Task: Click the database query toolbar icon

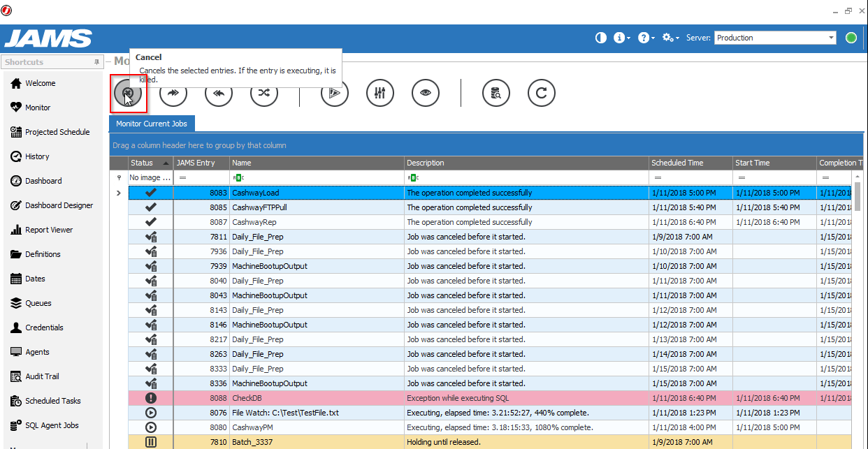Action: pyautogui.click(x=496, y=92)
